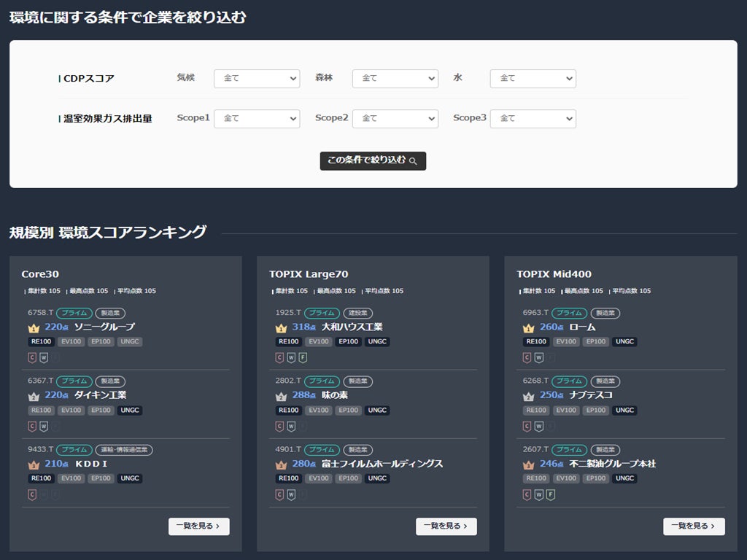This screenshot has width=747, height=560.
Task: Open the 気候 CDP score dropdown
Action: tap(257, 79)
